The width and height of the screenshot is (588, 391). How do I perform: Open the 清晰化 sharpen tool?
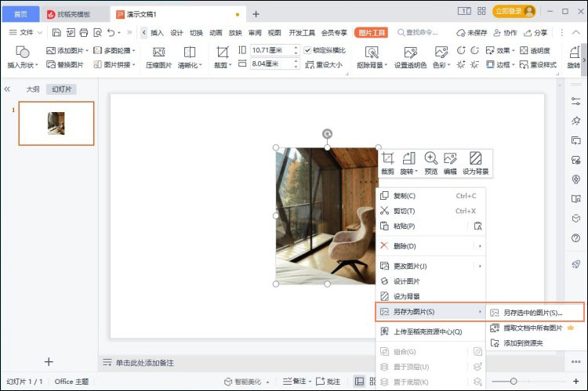tap(190, 57)
